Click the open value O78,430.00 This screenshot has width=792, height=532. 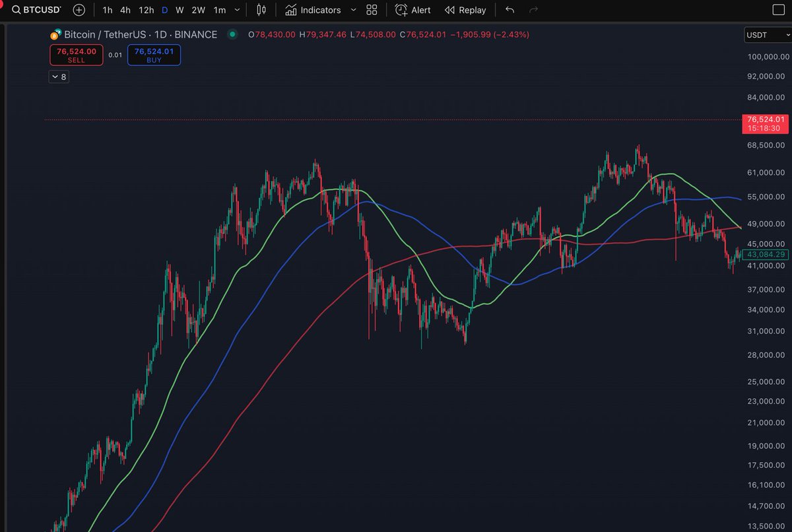(x=272, y=34)
